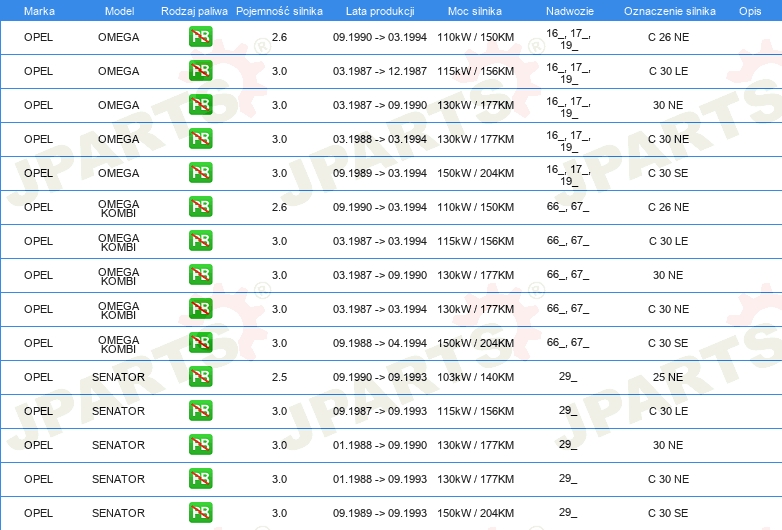The image size is (782, 530).
Task: Click the fuel icon in the OMEGA KOMBI C 30 LE row
Action: (x=200, y=241)
